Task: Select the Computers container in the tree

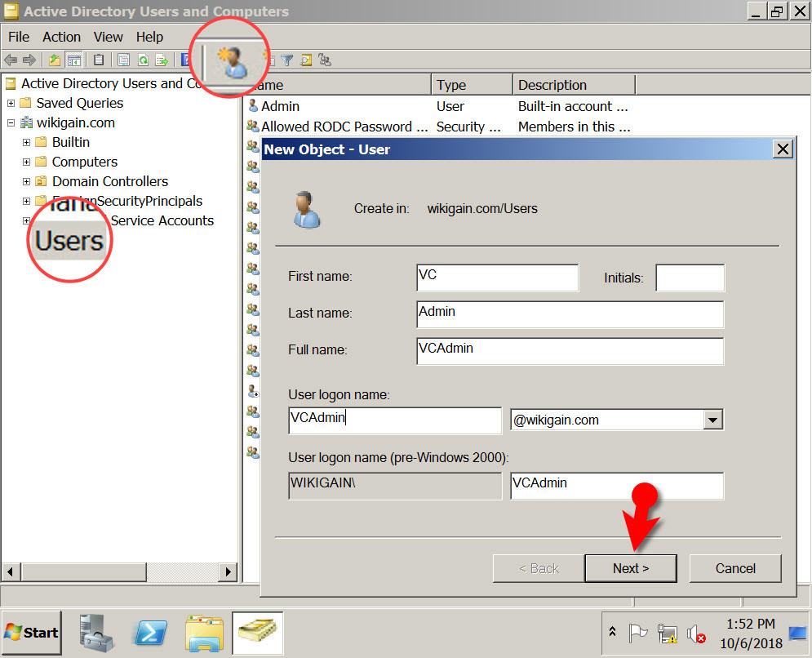Action: tap(85, 162)
